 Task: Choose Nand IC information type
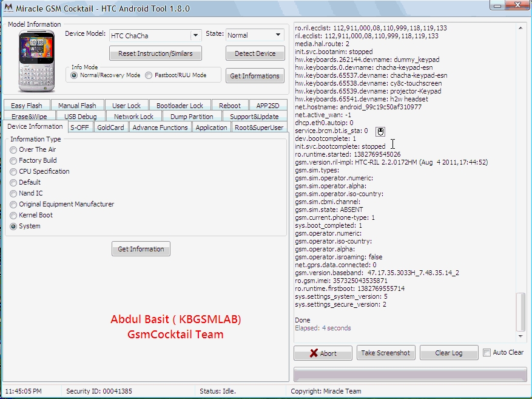[x=13, y=194]
